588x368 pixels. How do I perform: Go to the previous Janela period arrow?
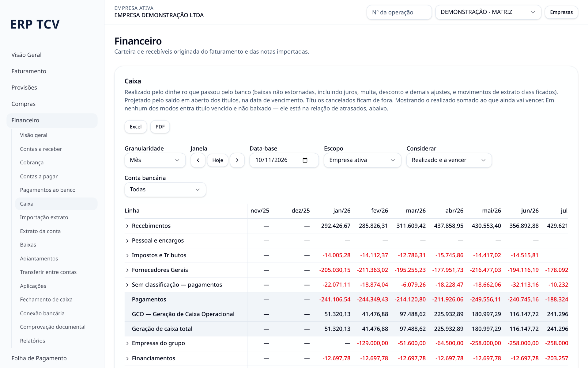pyautogui.click(x=198, y=160)
